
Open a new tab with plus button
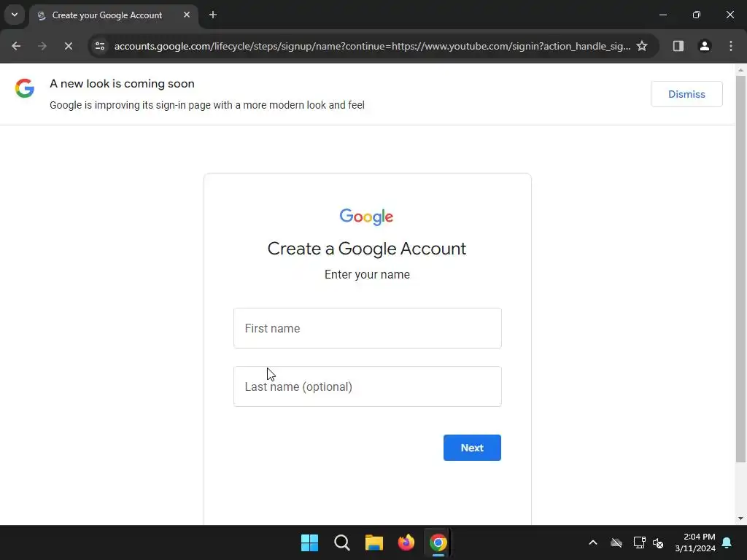213,15
